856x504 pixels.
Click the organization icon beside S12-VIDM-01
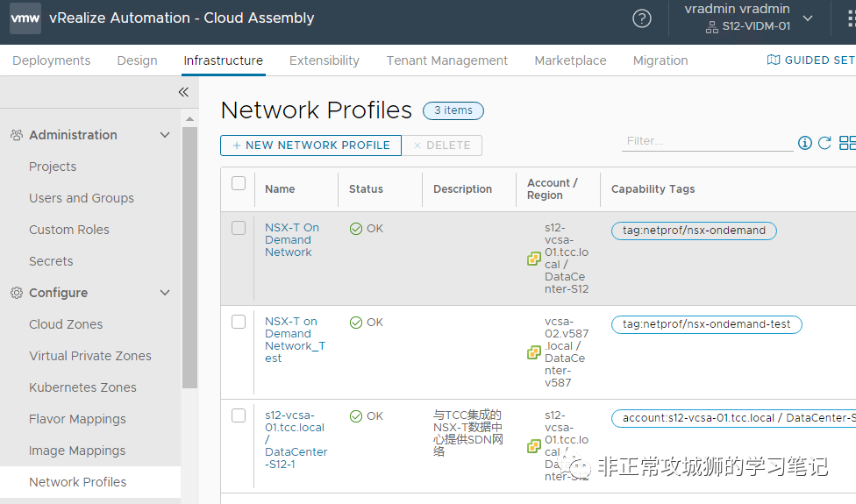pyautogui.click(x=712, y=26)
